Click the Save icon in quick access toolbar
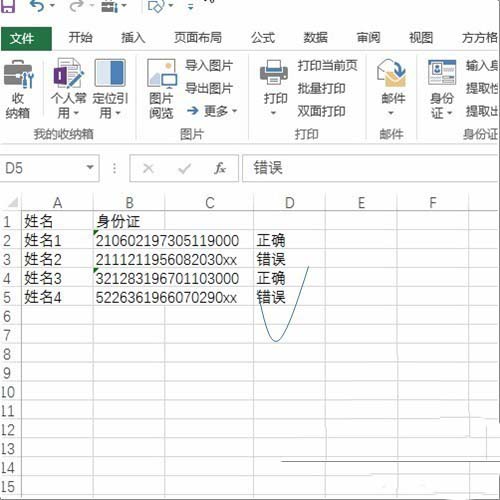This screenshot has height=500, width=500. pyautogui.click(x=7, y=6)
